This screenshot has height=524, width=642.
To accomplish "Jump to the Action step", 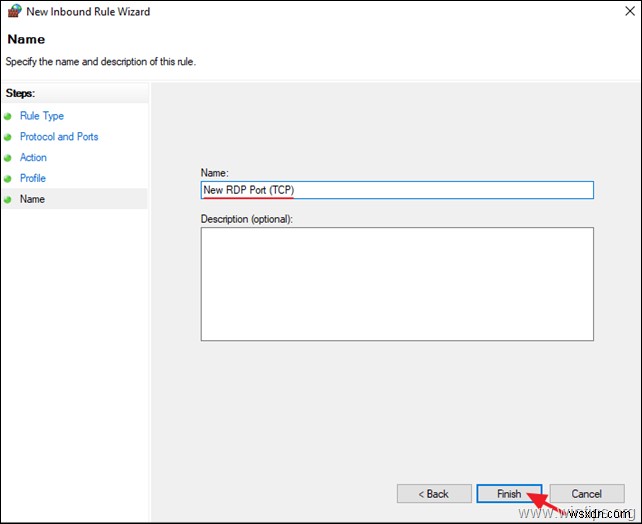I will (33, 158).
